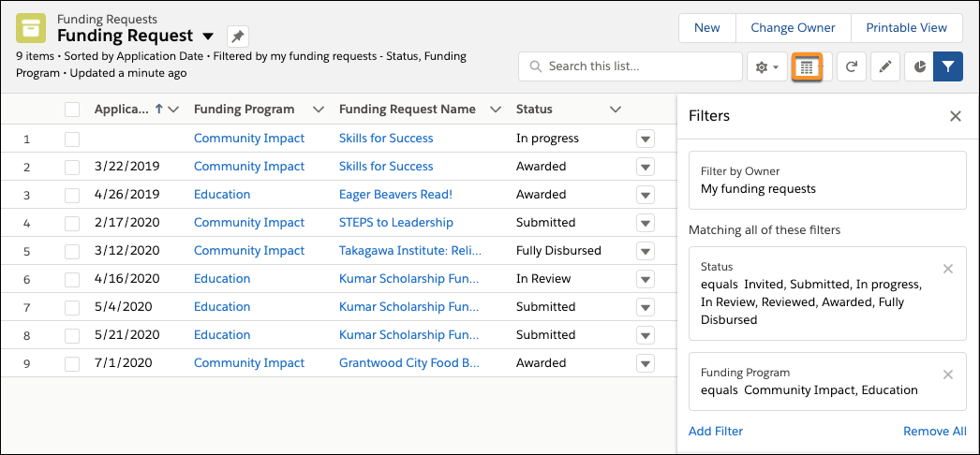Open Kumar Scholarship request dated 4/16/2020
Image resolution: width=980 pixels, height=455 pixels.
pyautogui.click(x=409, y=278)
